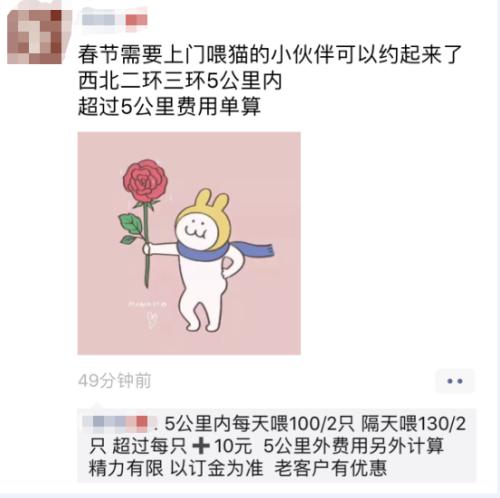Tap the red emoji beside poster nickname
Screen dimensions: 500x498
tap(136, 20)
